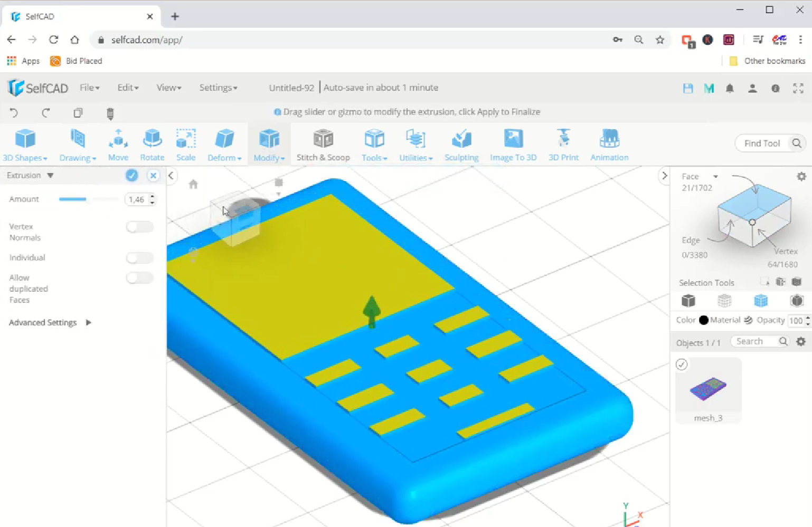Click the SelfCAD logo
This screenshot has height=527, width=812.
[x=38, y=88]
